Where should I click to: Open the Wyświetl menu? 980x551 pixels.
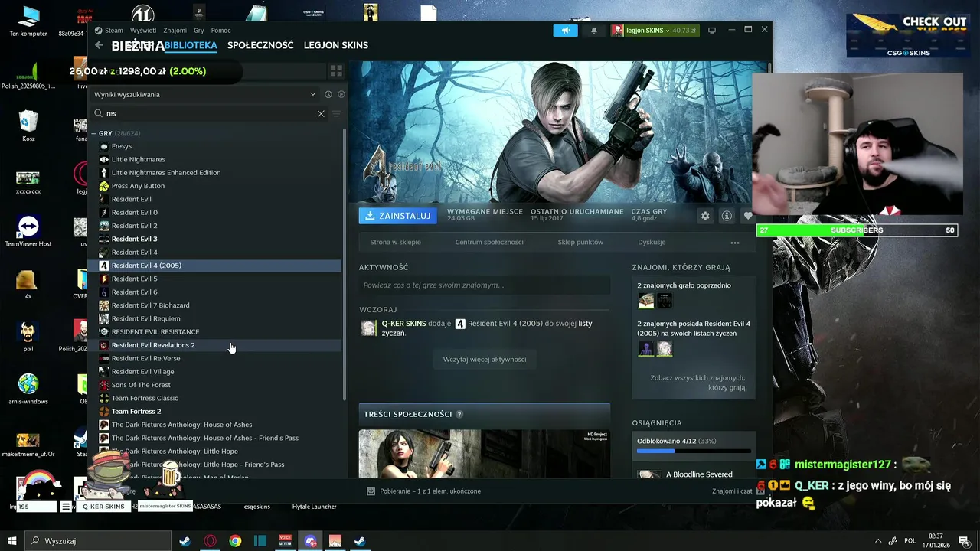pos(143,31)
